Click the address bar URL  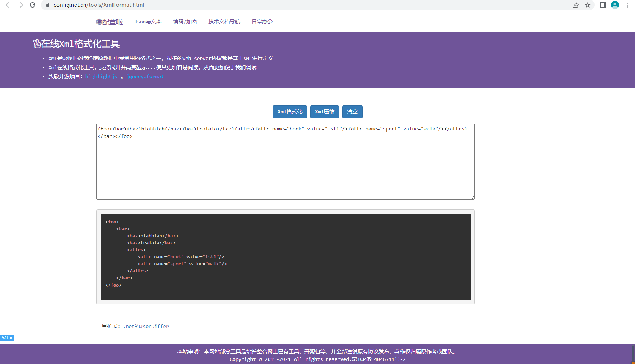coord(99,5)
